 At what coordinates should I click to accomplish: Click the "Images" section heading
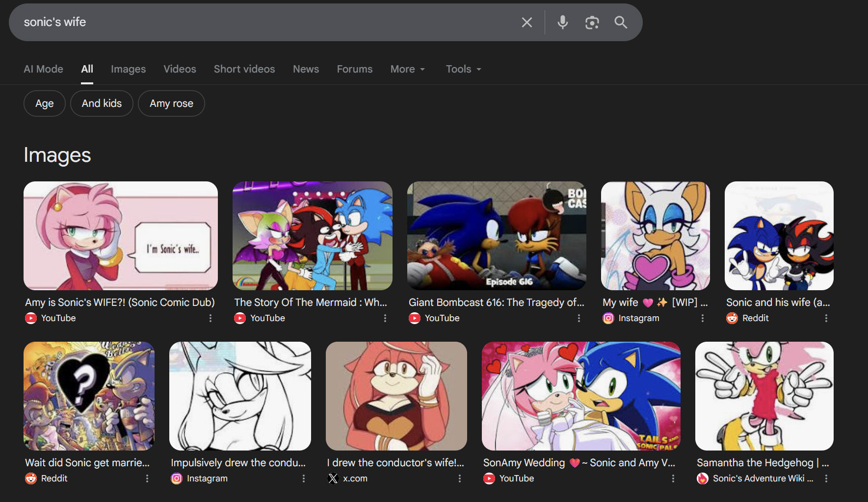point(57,155)
